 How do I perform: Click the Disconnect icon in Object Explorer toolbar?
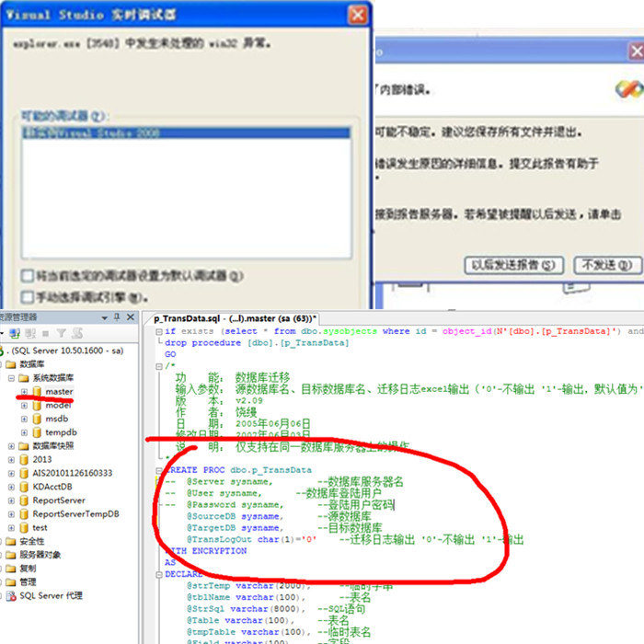coord(30,333)
